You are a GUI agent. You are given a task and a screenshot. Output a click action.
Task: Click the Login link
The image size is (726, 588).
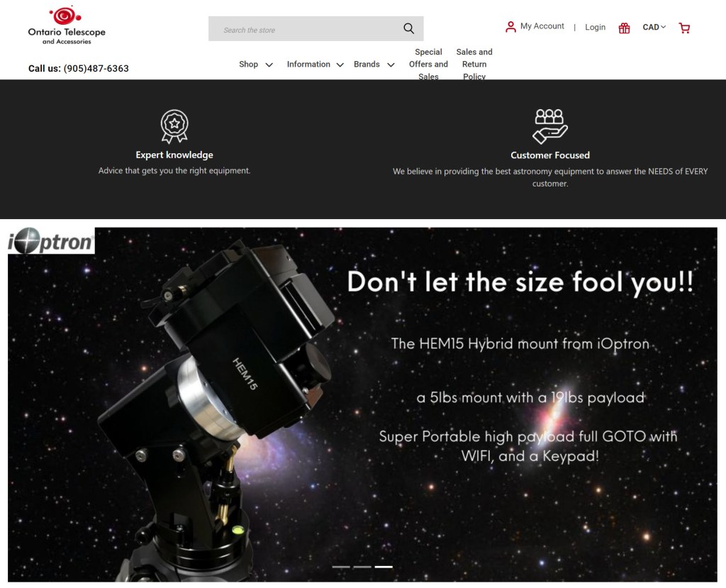[595, 28]
